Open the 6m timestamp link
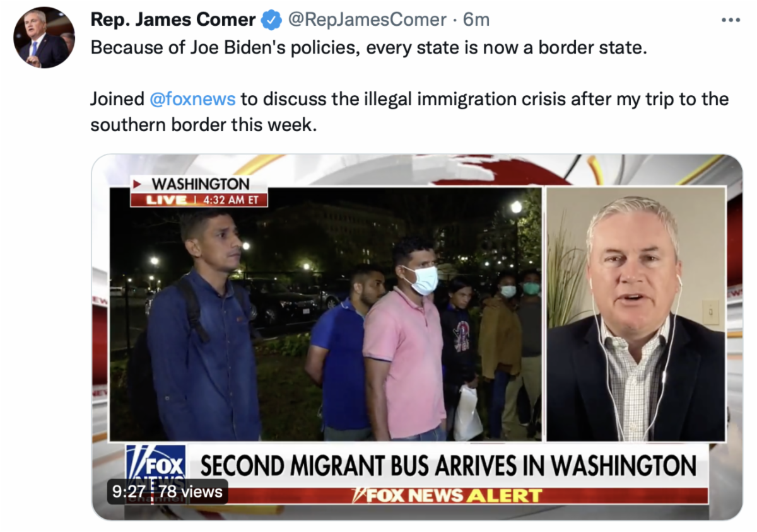Image resolution: width=757 pixels, height=532 pixels. (x=476, y=20)
